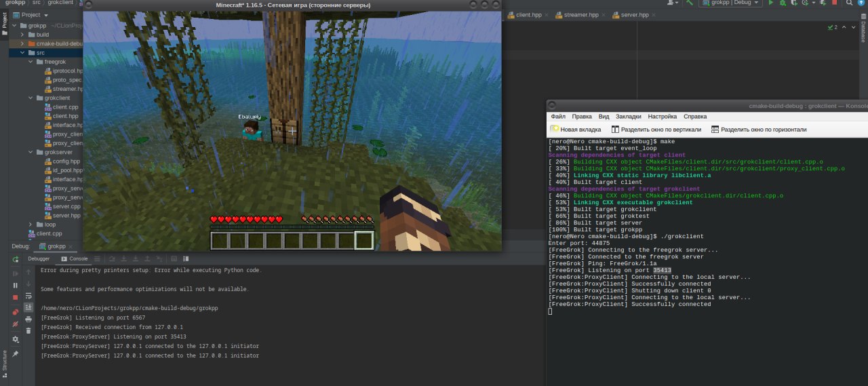868x386 pixels.
Task: Toggle soft-wrap in the debug console
Action: pos(28,296)
